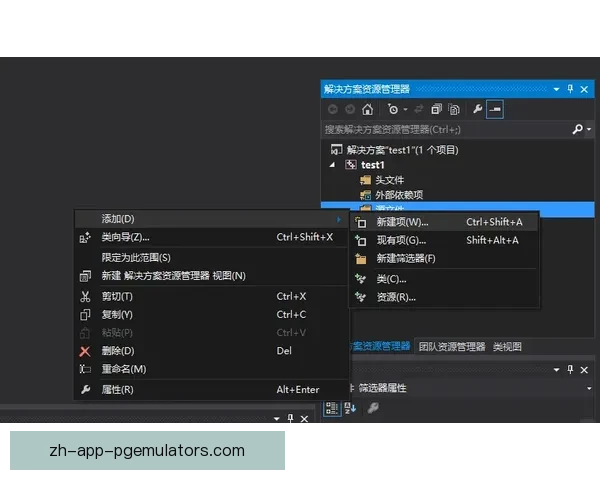The height and width of the screenshot is (480, 600).
Task: Toggle Show All Files in Solution Explorer toolbar
Action: (454, 109)
